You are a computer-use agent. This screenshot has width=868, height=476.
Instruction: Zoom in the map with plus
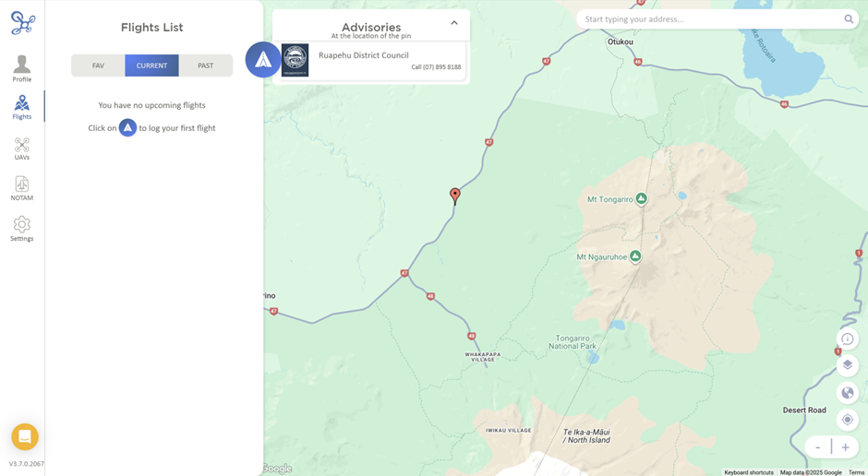845,447
